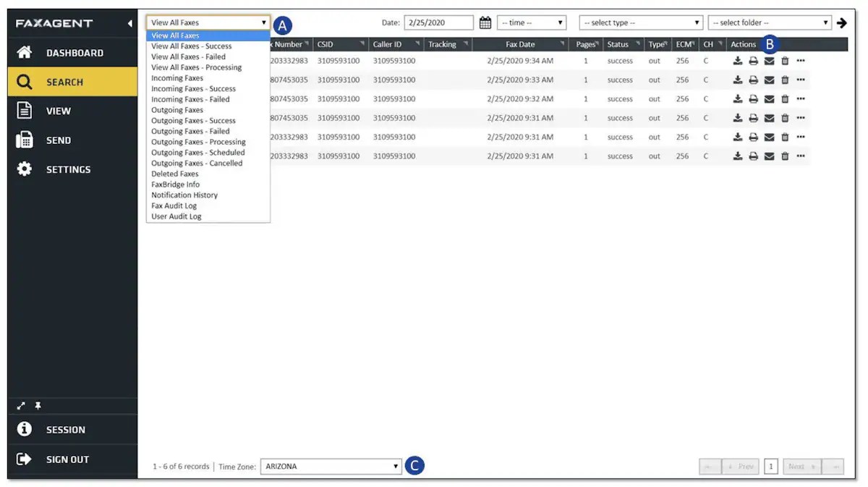This screenshot has height=487, width=868.
Task: Choose Outgoing Faxes - Scheduled from the list
Action: [197, 153]
